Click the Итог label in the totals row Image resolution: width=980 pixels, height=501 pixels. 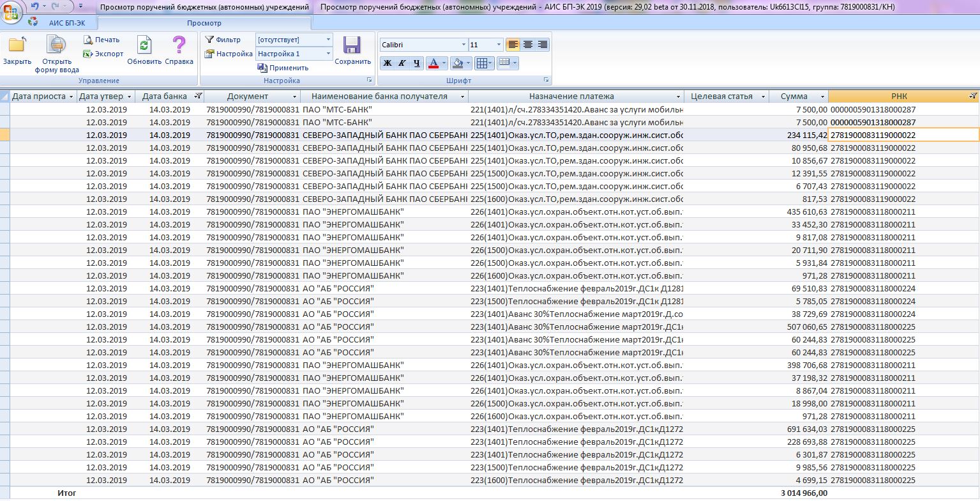66,493
